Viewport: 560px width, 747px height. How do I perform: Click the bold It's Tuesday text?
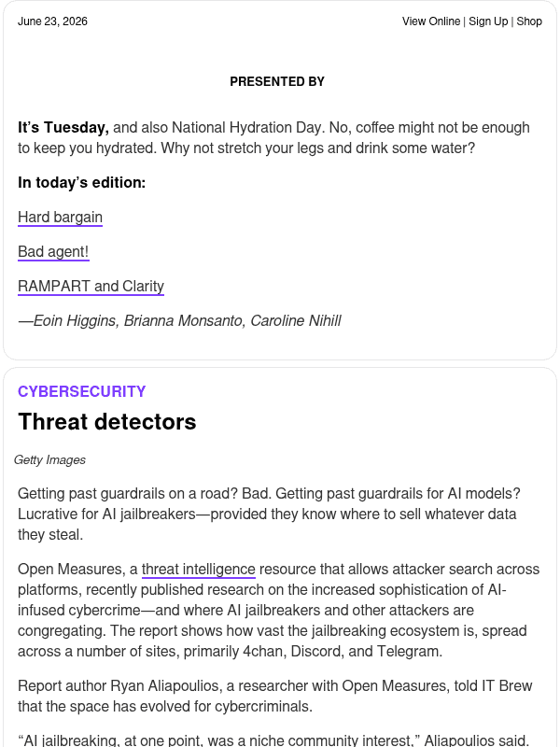[x=63, y=128]
